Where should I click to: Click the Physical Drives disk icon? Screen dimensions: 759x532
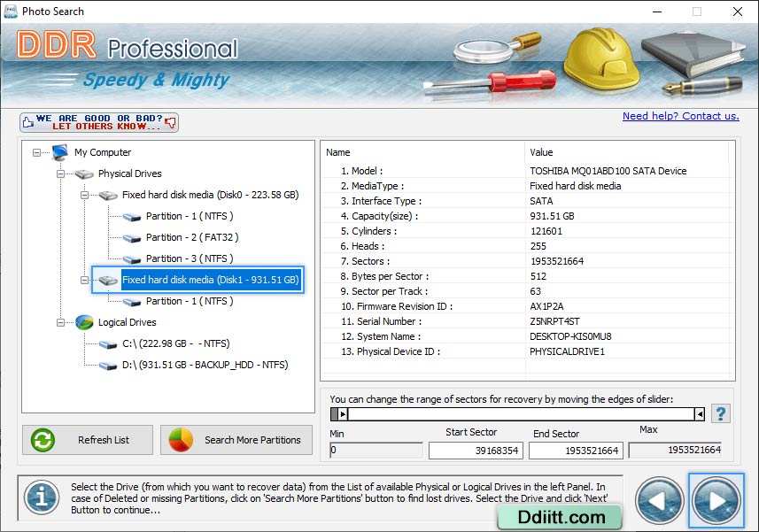point(84,174)
